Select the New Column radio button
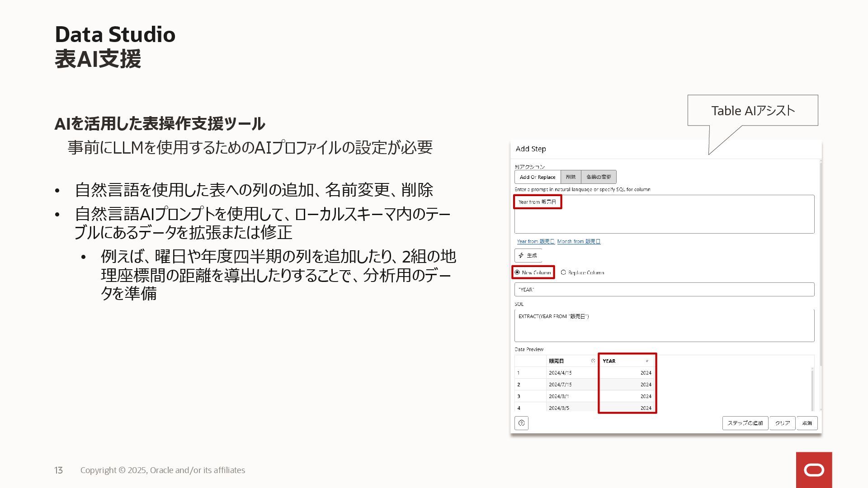 (x=518, y=272)
